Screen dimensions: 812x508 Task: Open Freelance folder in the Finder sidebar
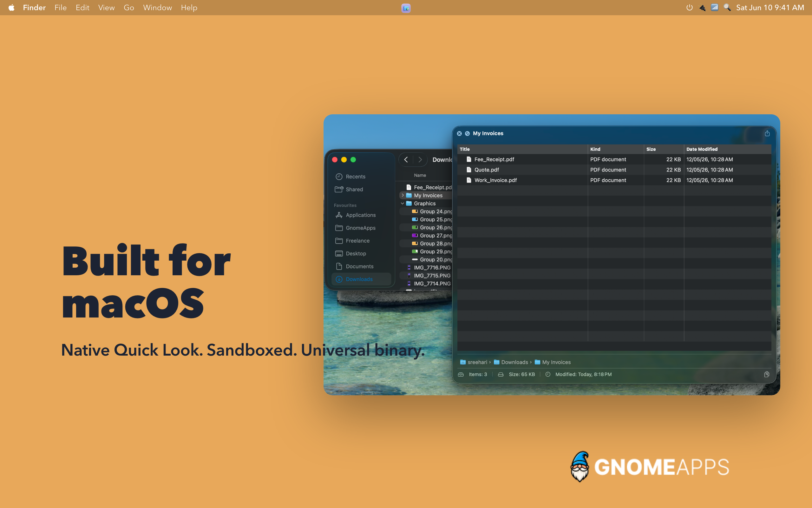point(361,241)
